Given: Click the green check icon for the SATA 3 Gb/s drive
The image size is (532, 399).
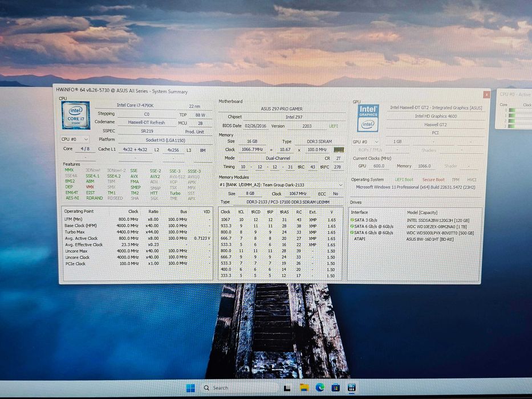Looking at the screenshot, I should 352,220.
